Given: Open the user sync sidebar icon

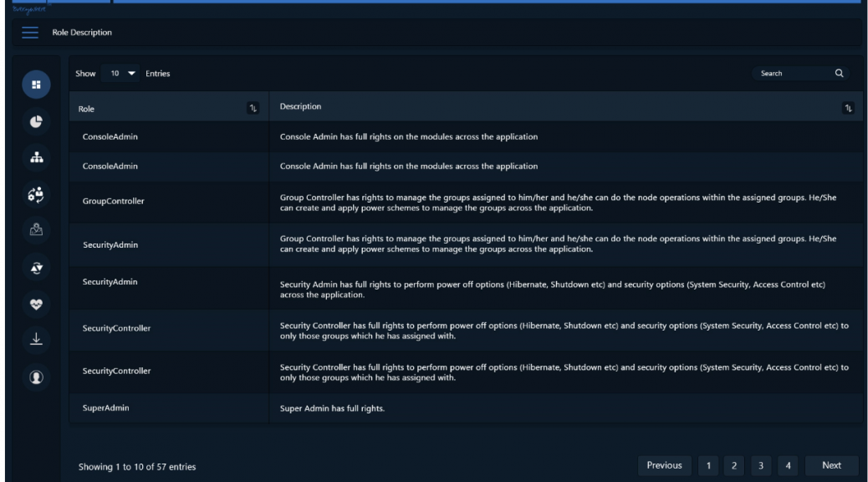Looking at the screenshot, I should tap(36, 194).
